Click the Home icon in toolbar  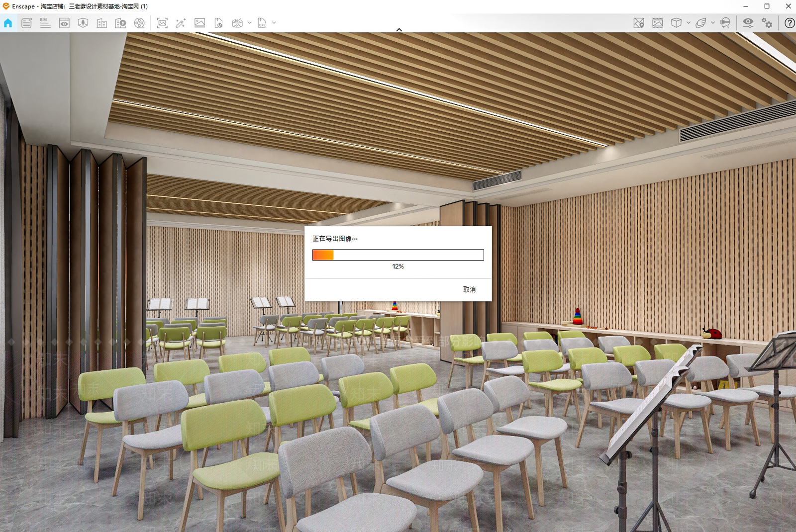8,23
